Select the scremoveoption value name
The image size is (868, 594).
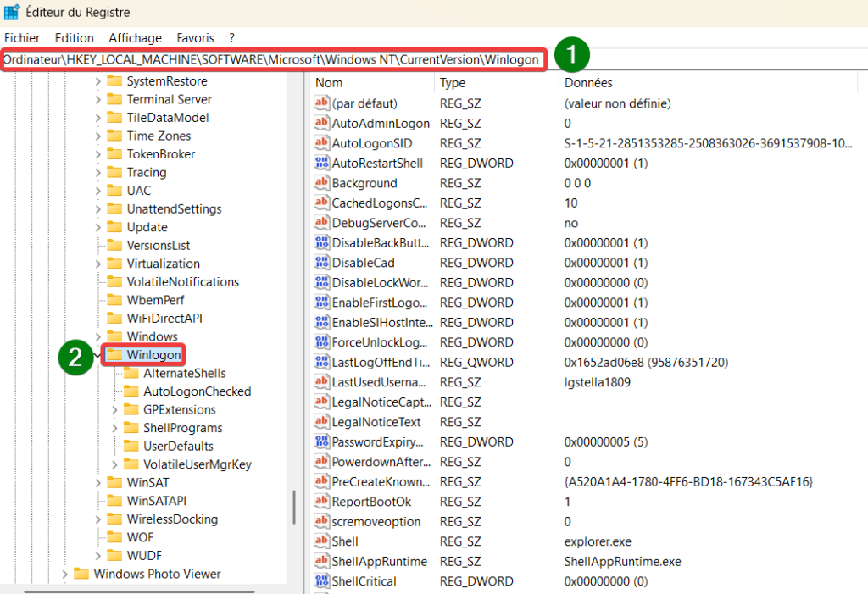(376, 521)
